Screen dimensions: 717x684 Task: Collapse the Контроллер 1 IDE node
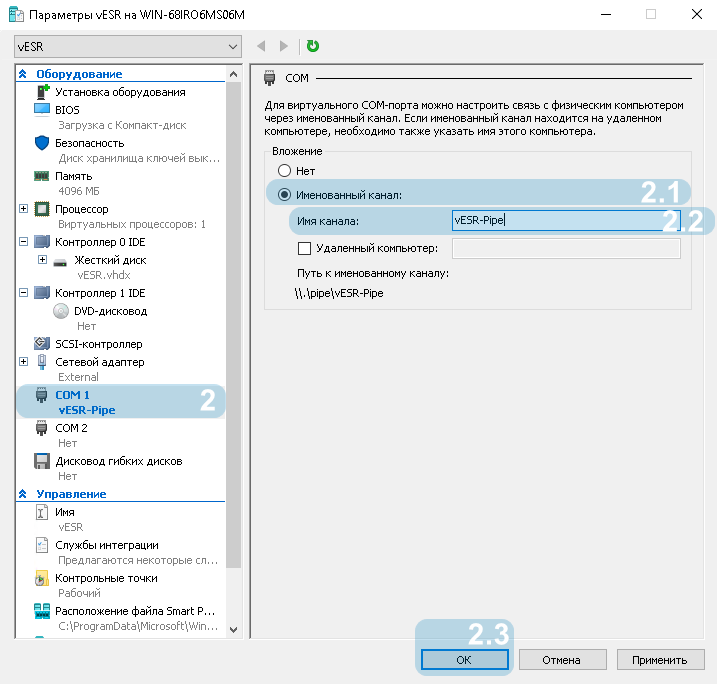click(23, 293)
